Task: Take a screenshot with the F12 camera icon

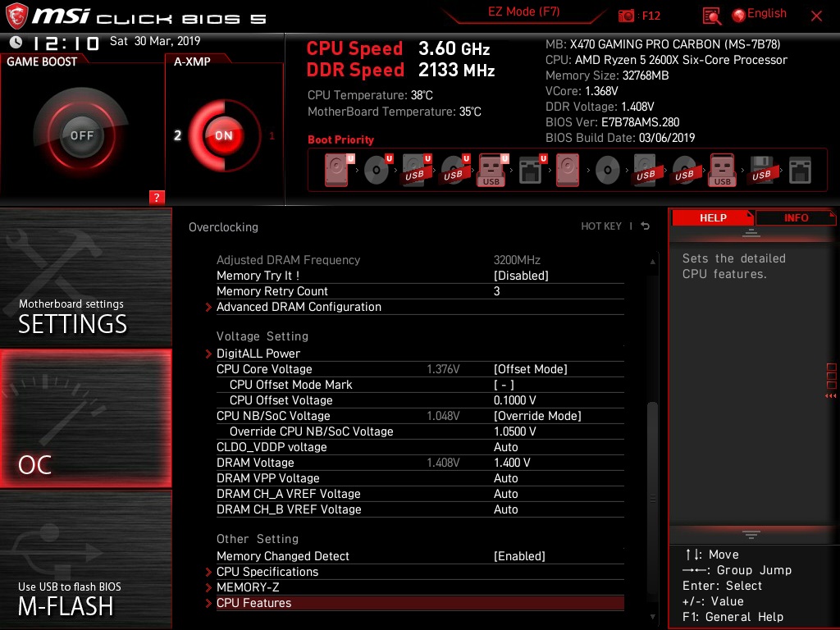Action: click(x=626, y=16)
